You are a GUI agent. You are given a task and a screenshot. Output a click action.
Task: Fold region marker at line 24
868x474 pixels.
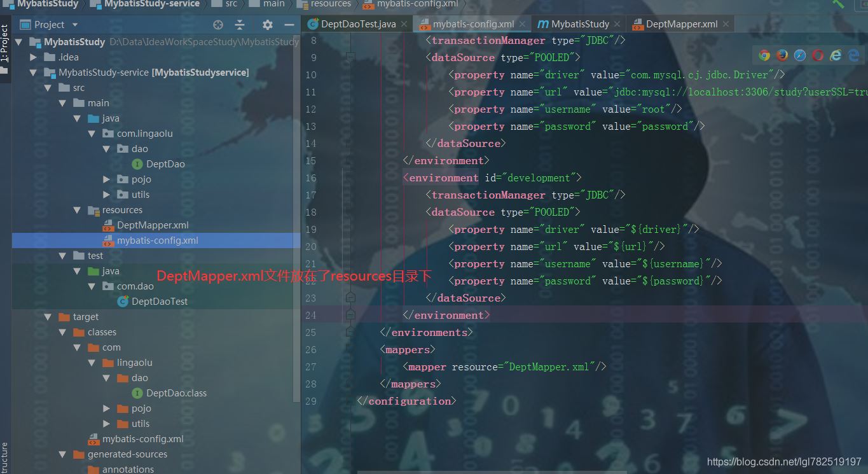point(350,314)
